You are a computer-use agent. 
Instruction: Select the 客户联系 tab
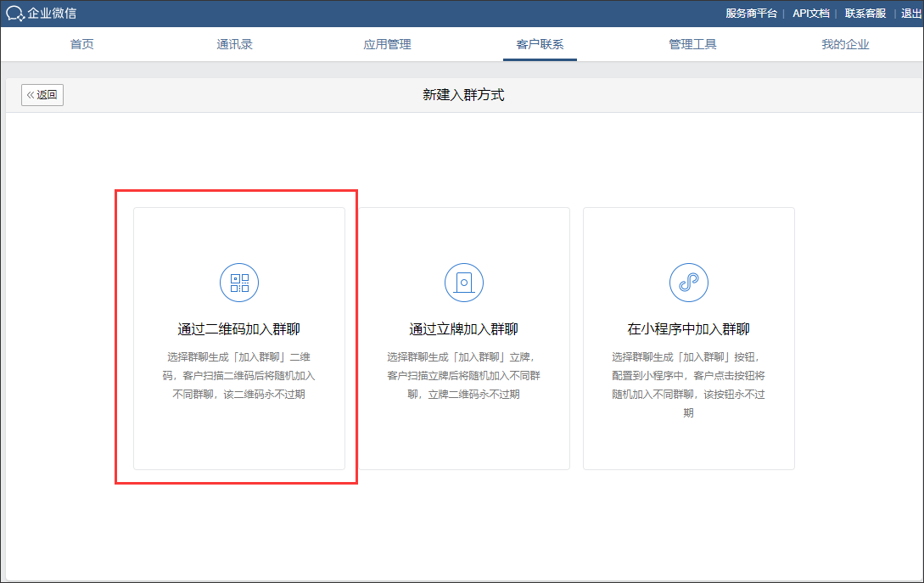(540, 44)
